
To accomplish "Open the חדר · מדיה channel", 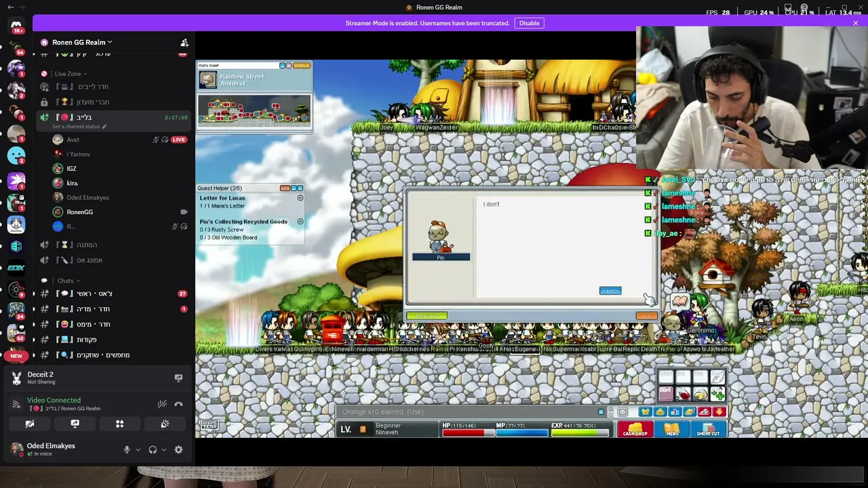I will coord(114,309).
